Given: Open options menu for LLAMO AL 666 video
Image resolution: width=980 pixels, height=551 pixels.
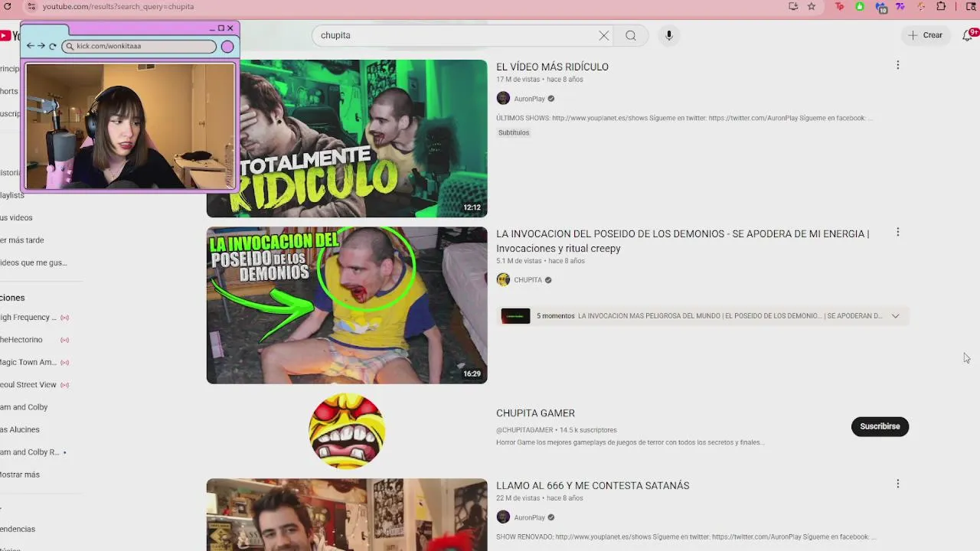Looking at the screenshot, I should [897, 484].
